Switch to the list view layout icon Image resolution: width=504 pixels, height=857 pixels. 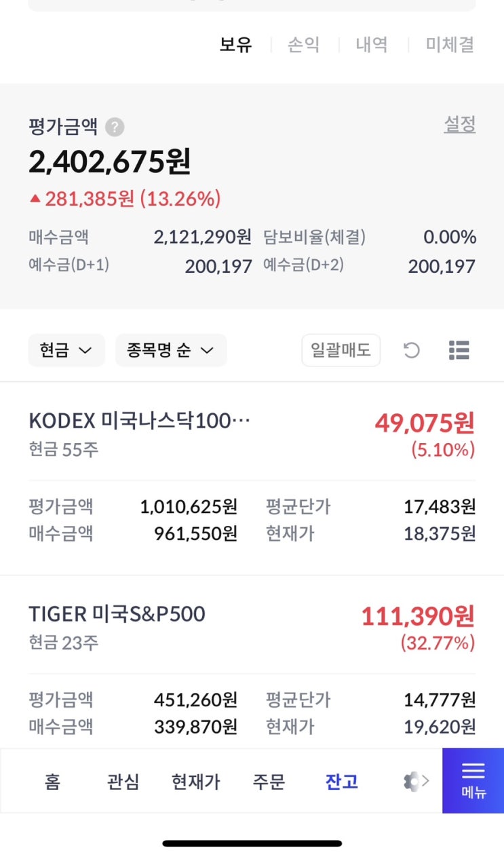459,350
